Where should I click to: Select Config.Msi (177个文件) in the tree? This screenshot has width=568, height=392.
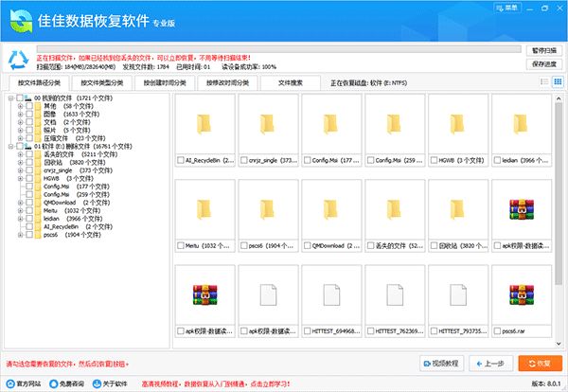[76, 187]
